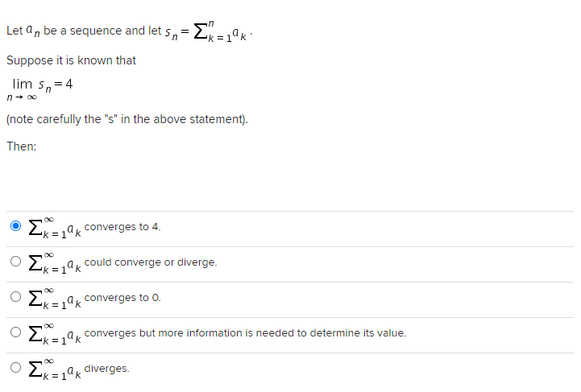Click the sigma series formula in the fourth option

click(53, 334)
